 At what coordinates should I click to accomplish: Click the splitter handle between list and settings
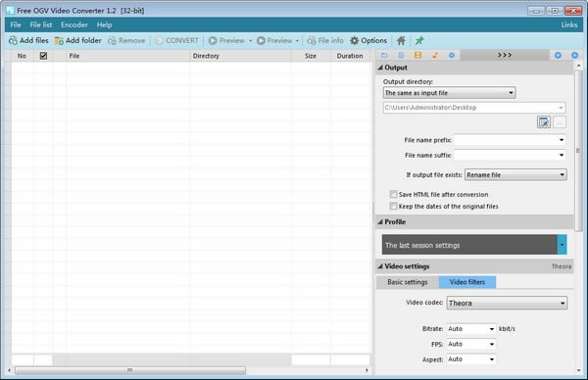coord(373,214)
